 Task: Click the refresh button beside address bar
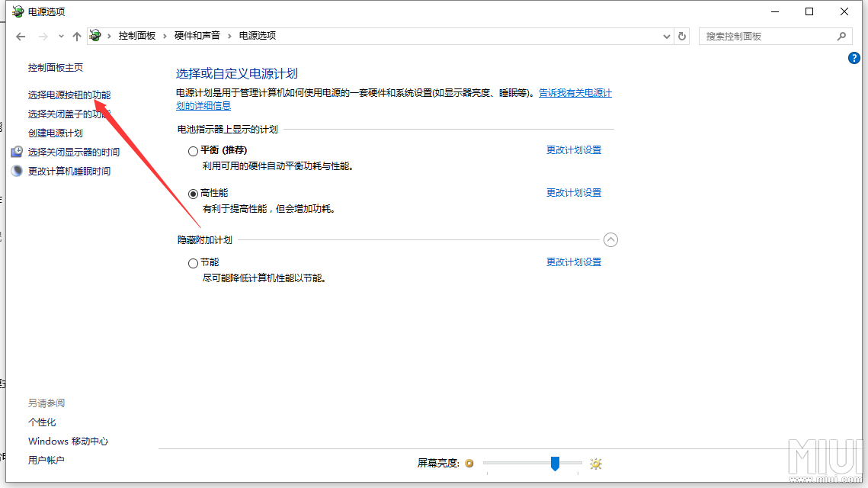click(x=682, y=36)
